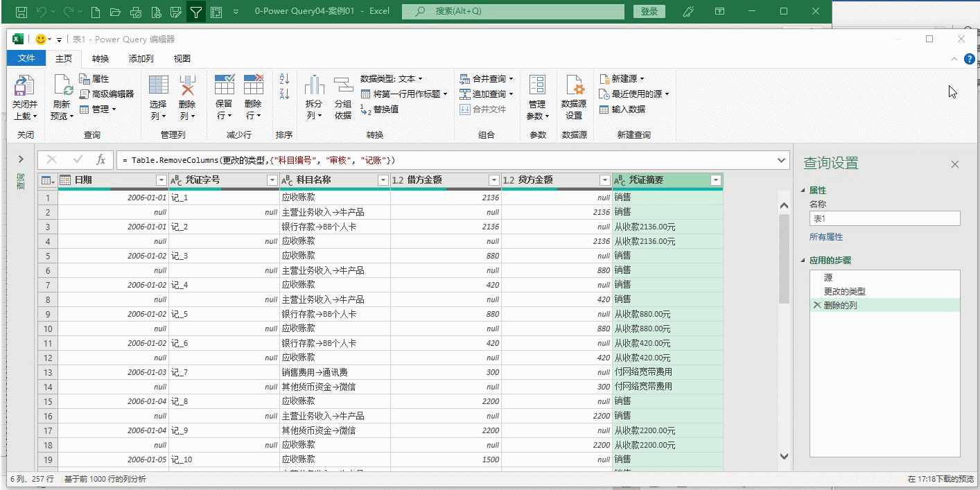
Task: Click the 登录 button in Excel
Action: 649,11
